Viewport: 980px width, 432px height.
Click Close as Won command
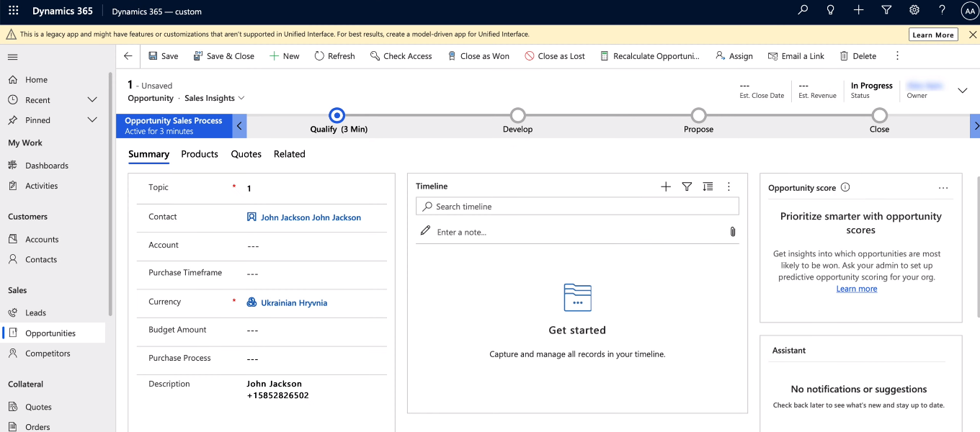pos(478,56)
